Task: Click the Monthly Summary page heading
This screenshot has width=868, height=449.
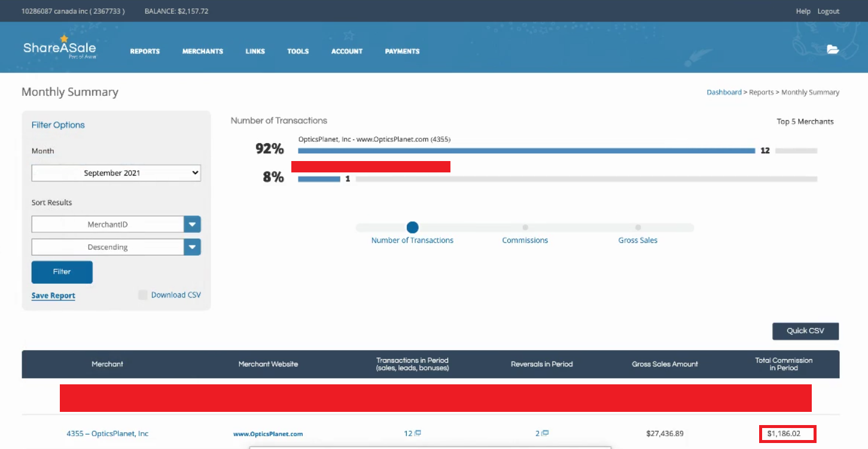Action: (x=70, y=92)
